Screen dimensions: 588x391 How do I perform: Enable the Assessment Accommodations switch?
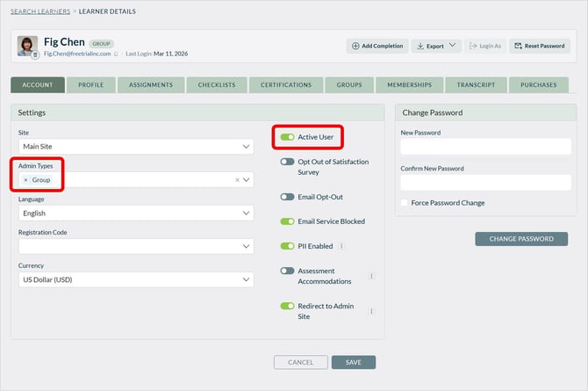pos(287,271)
